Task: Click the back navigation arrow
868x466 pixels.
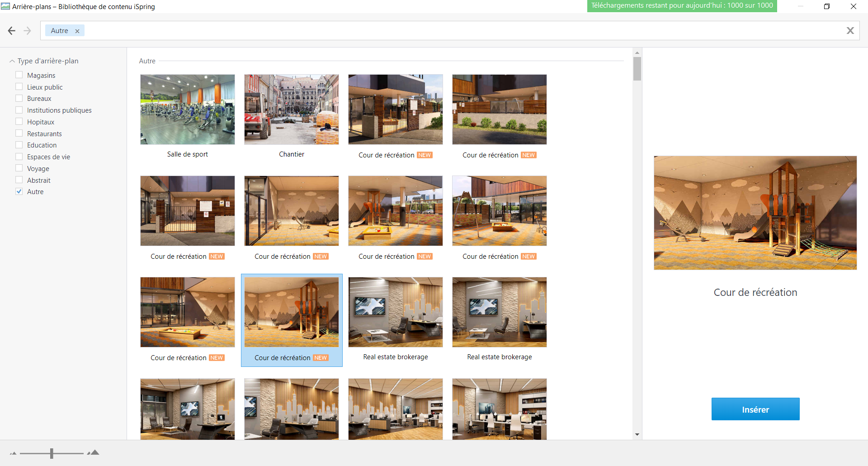Action: [x=12, y=31]
